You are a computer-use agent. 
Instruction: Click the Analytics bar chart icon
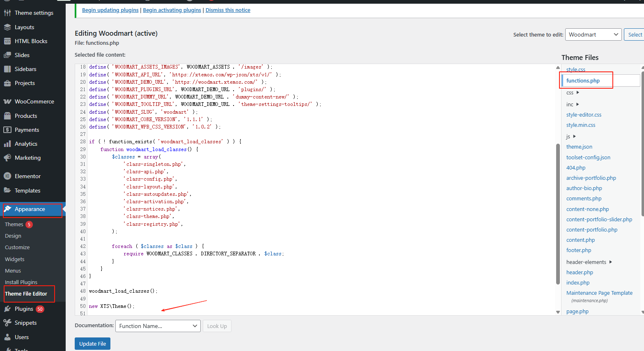pos(7,144)
